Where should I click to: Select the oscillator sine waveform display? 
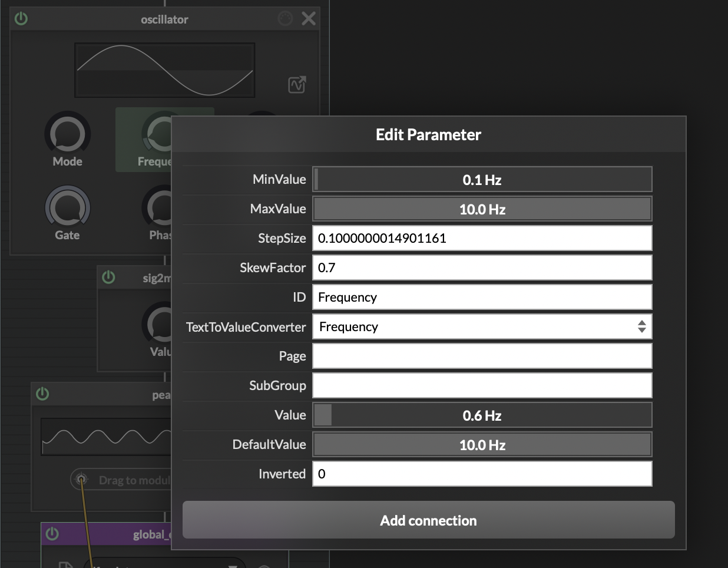(165, 70)
